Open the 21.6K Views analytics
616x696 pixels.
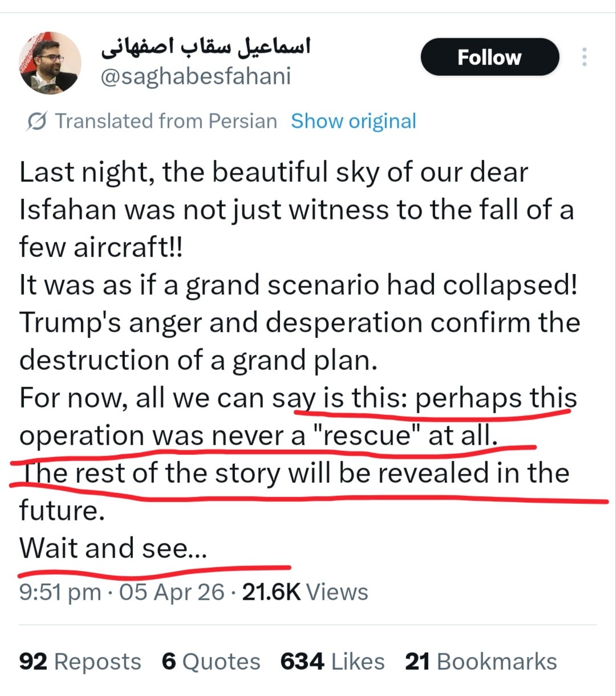click(x=305, y=592)
